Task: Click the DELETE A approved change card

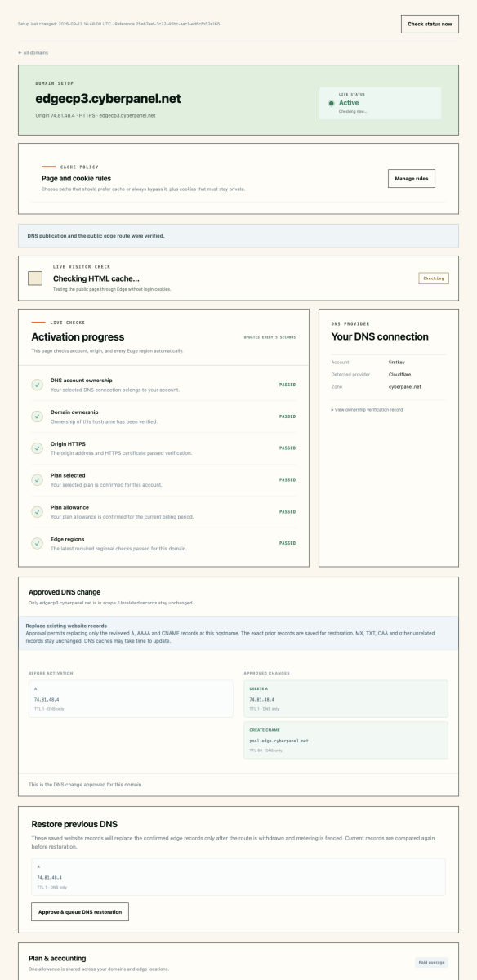Action: pos(345,699)
